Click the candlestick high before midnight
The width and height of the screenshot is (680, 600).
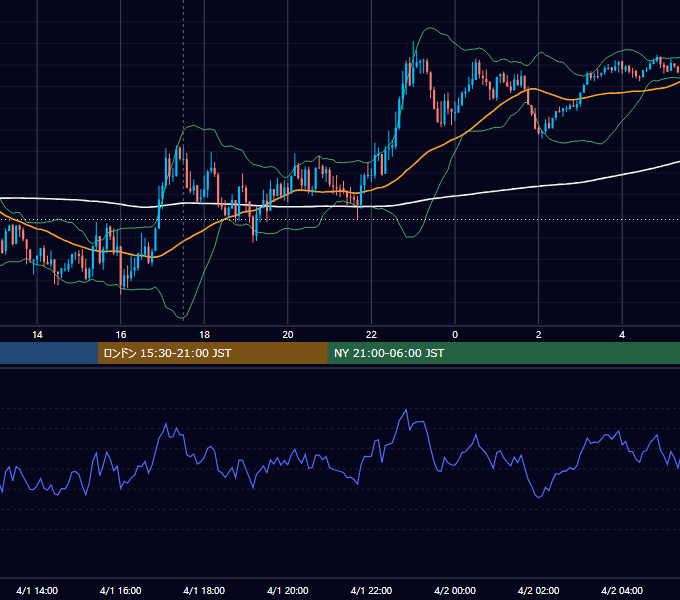coord(413,43)
